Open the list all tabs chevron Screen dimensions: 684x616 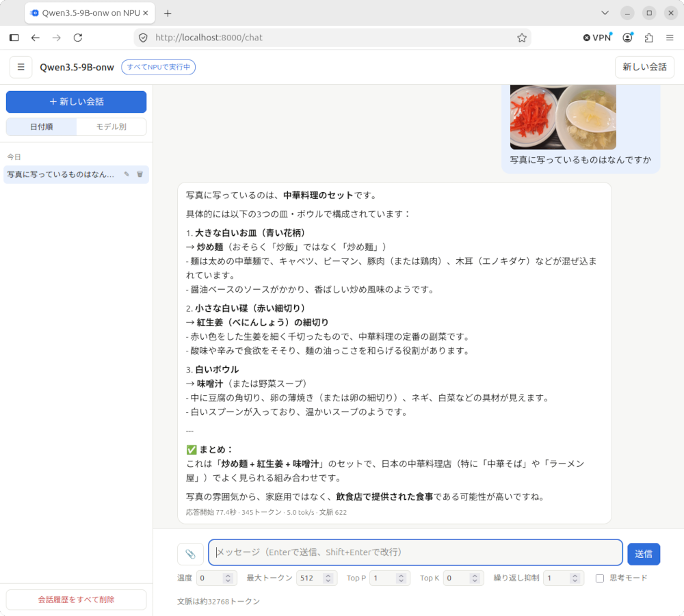pos(605,13)
